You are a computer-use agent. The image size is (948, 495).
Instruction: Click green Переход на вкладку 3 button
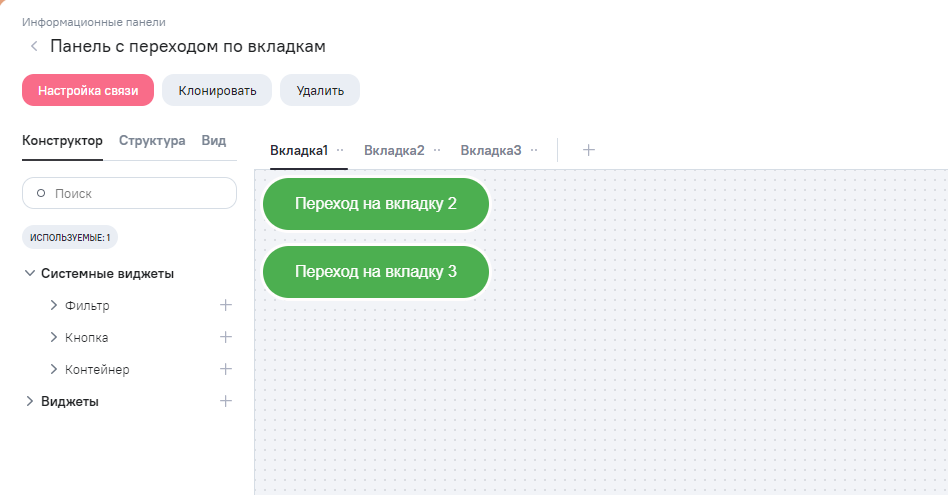[x=376, y=272]
